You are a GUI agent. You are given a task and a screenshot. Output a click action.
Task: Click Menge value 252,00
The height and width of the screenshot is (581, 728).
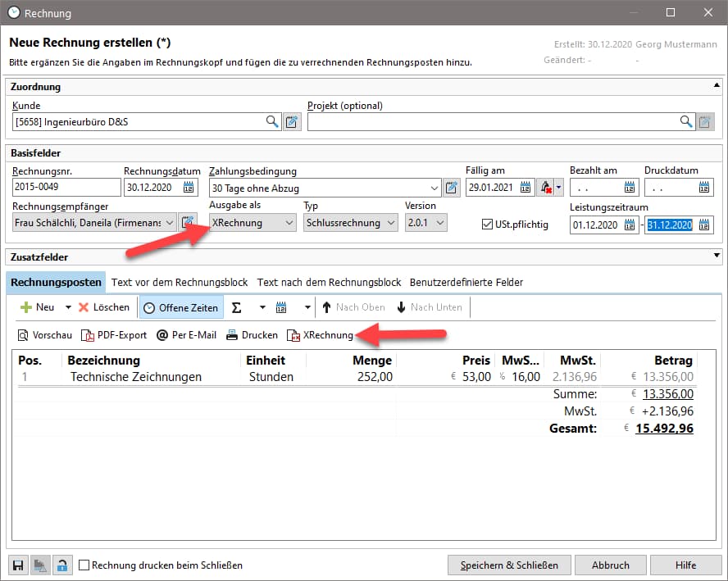pos(375,377)
